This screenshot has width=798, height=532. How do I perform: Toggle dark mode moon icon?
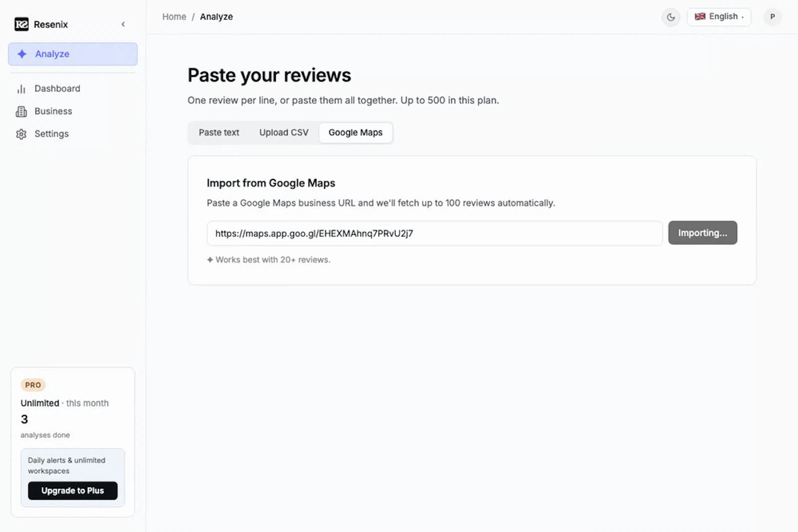coord(671,17)
